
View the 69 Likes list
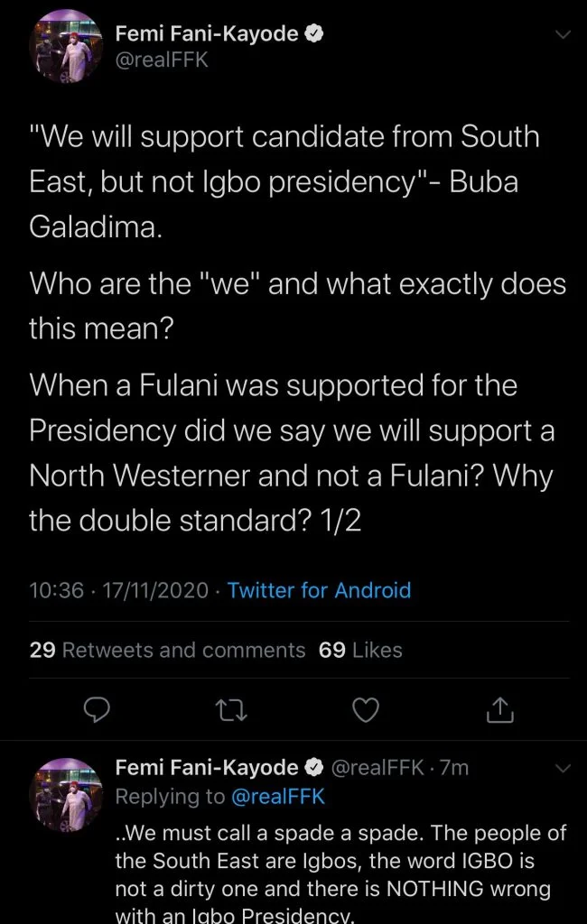pyautogui.click(x=360, y=650)
